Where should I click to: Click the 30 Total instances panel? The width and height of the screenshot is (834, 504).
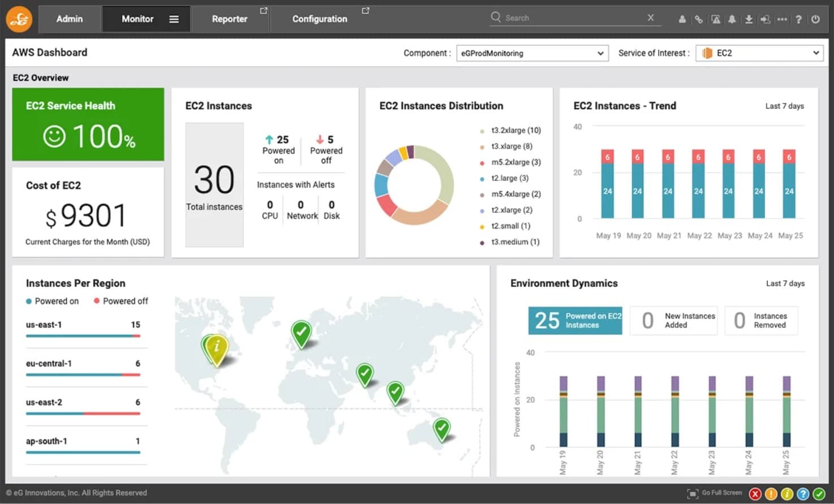[214, 185]
